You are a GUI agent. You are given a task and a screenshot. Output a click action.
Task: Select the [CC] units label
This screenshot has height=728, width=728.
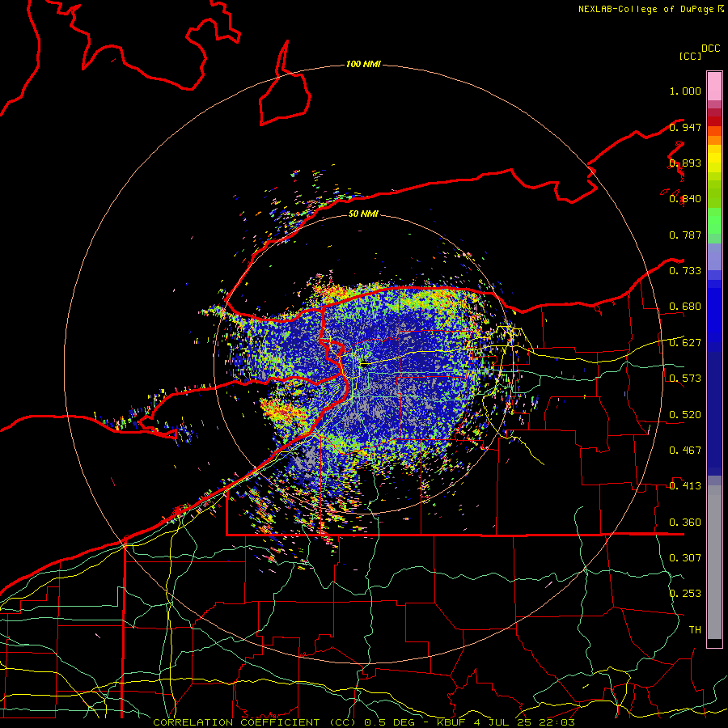690,56
